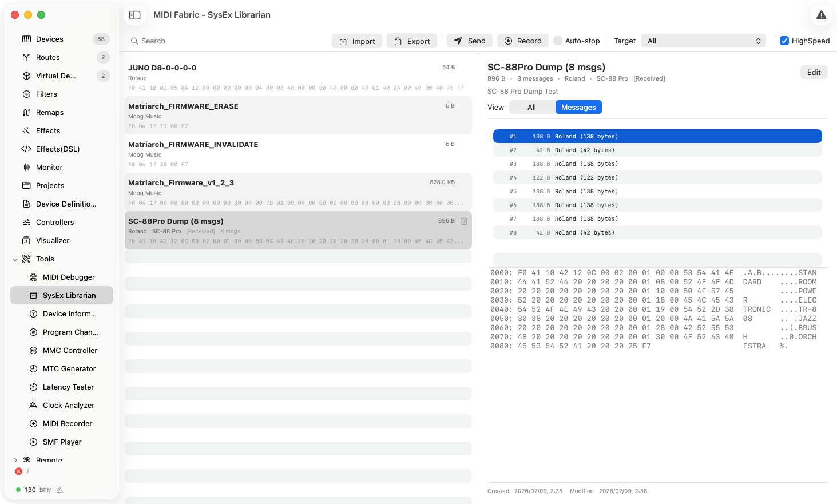
Task: Click the Virtual Devices cube icon
Action: point(26,76)
